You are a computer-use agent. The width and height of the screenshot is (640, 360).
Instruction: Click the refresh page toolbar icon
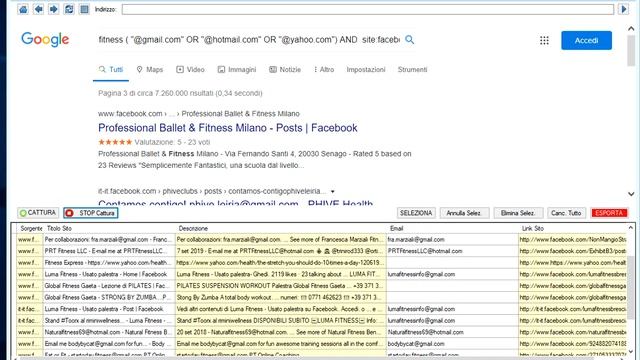pos(69,9)
